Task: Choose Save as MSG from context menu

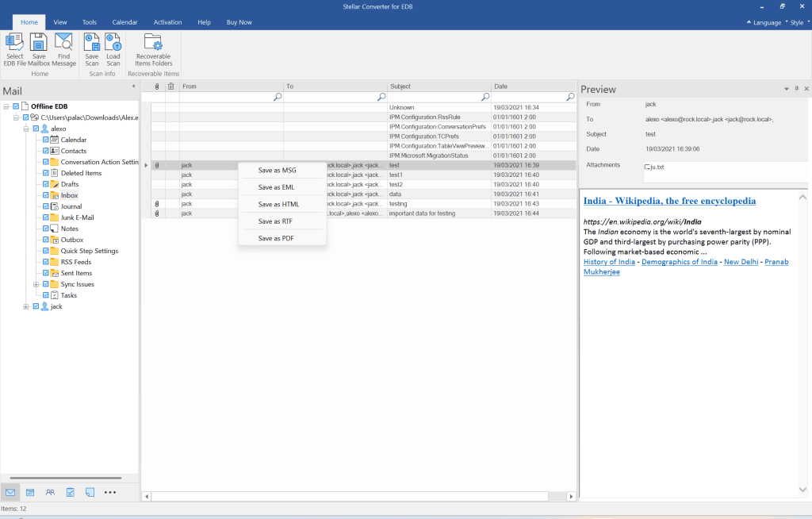Action: pos(282,170)
